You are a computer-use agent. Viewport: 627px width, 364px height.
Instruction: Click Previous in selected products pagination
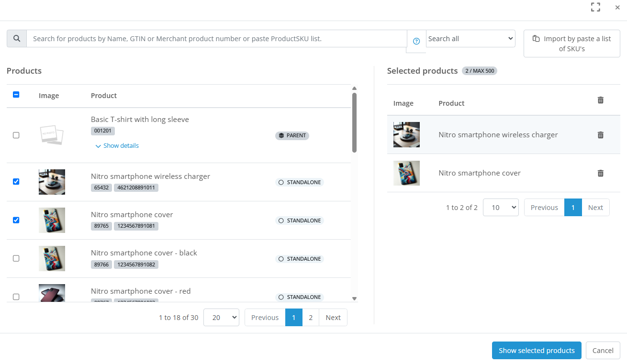point(544,208)
